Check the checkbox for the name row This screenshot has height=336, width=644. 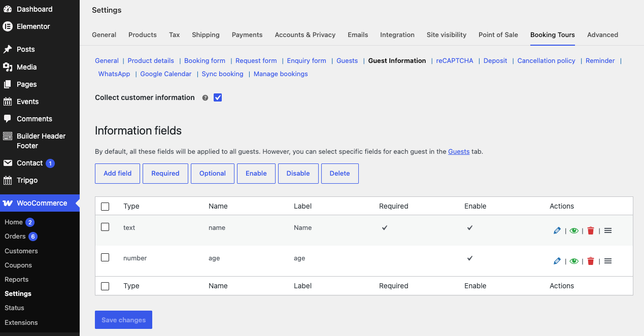coord(105,227)
